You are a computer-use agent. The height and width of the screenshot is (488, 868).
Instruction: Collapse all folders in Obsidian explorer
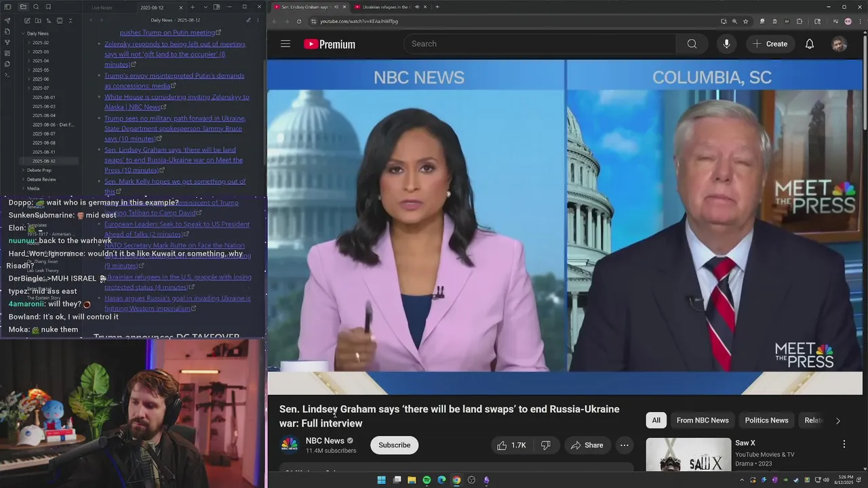[71, 20]
